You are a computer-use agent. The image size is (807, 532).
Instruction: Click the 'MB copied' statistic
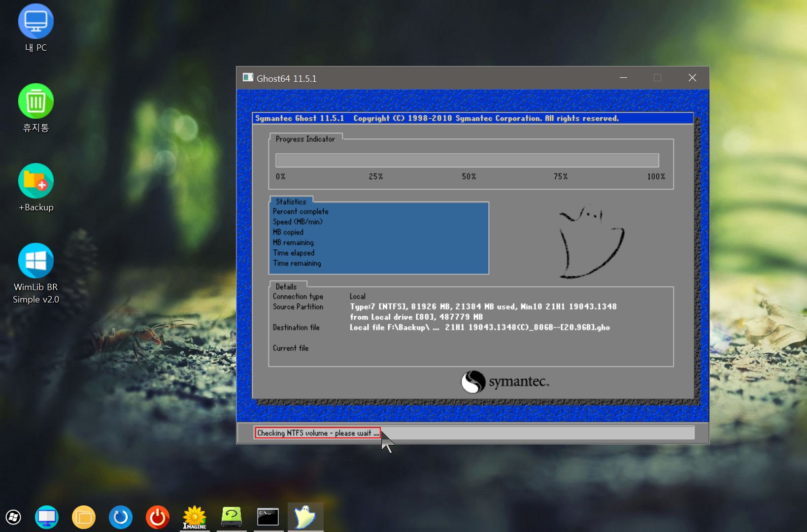click(288, 232)
